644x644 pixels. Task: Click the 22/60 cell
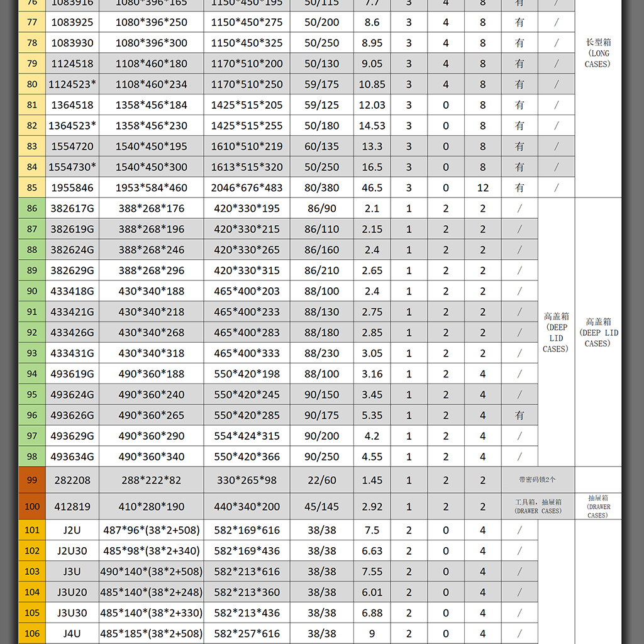321,480
